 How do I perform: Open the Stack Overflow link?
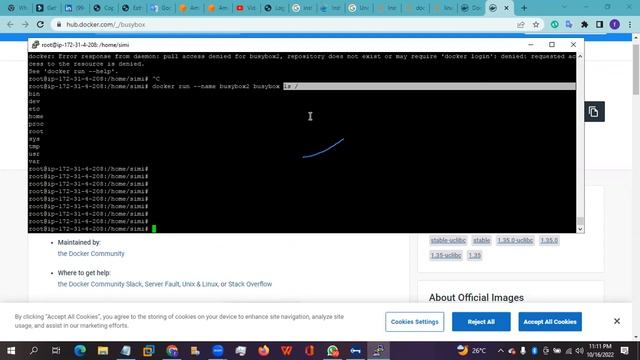click(250, 284)
